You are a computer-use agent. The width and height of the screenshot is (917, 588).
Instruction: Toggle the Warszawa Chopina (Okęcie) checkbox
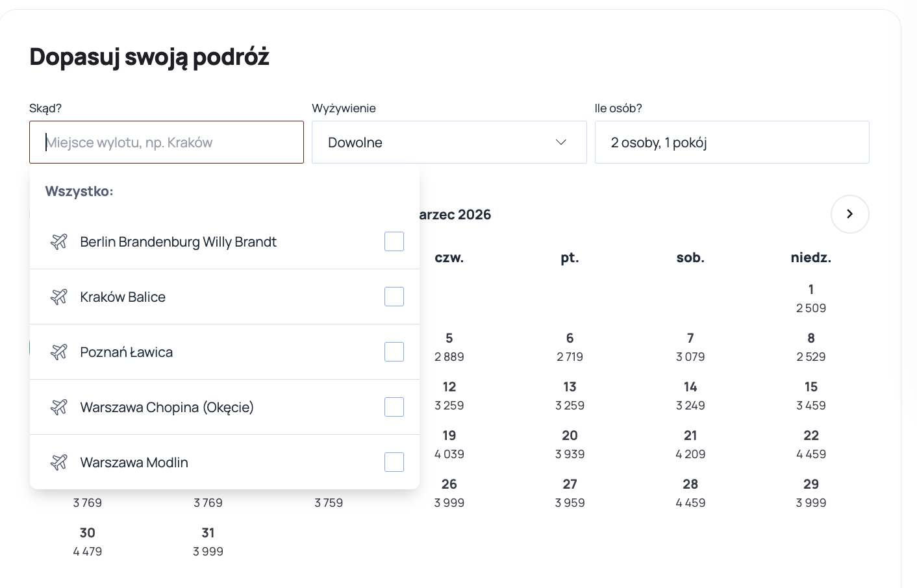tap(394, 407)
